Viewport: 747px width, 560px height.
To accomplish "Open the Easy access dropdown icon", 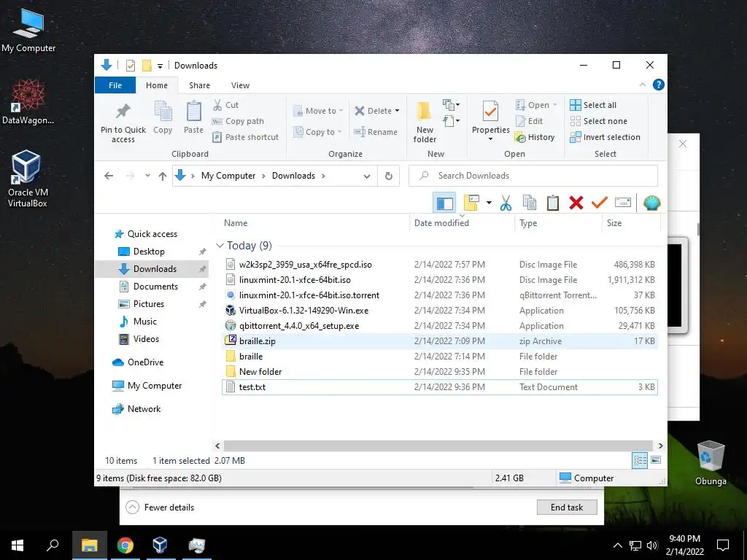I will (451, 121).
